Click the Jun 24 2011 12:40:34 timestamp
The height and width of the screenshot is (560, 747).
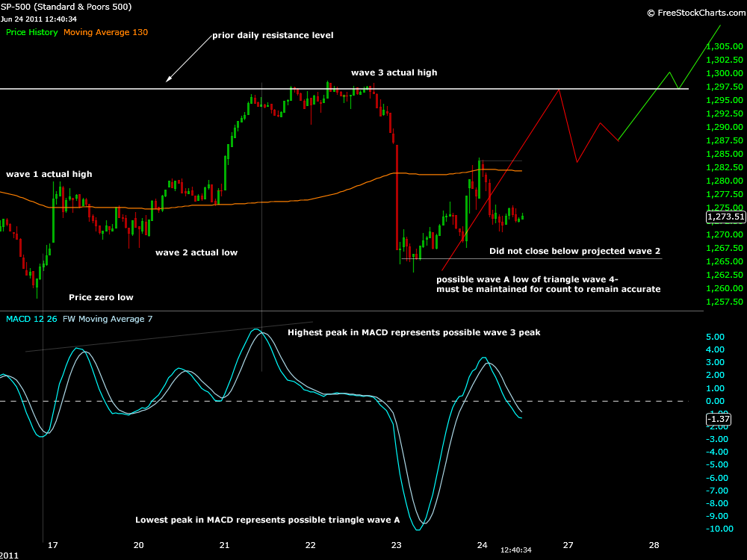pos(38,18)
